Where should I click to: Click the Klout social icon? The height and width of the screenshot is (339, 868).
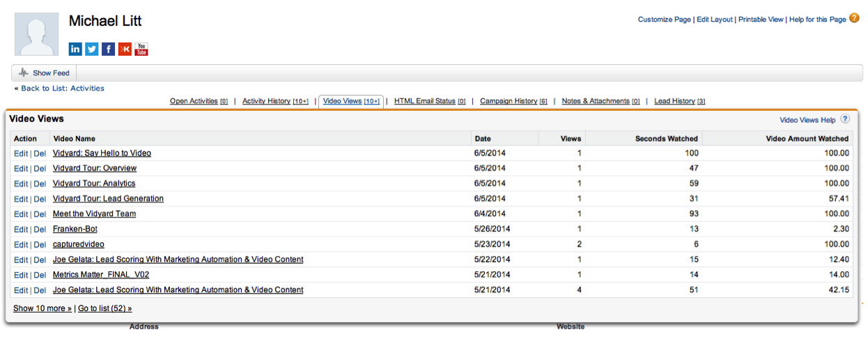(125, 49)
